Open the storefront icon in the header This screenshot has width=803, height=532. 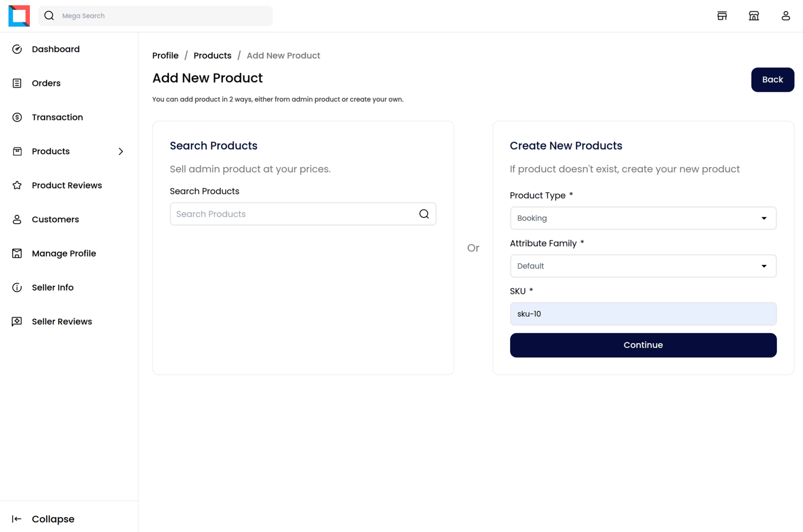[x=722, y=16]
